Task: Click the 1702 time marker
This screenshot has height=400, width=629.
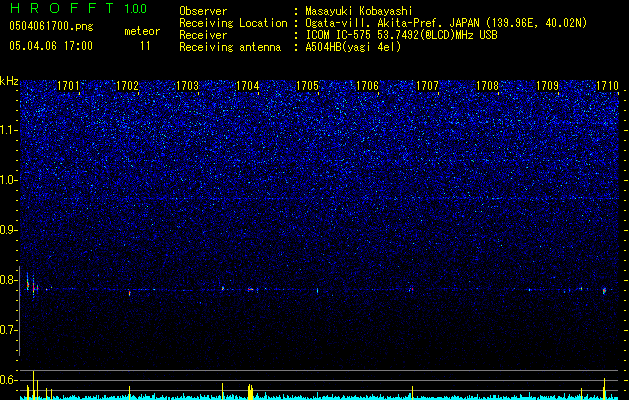Action: (127, 85)
